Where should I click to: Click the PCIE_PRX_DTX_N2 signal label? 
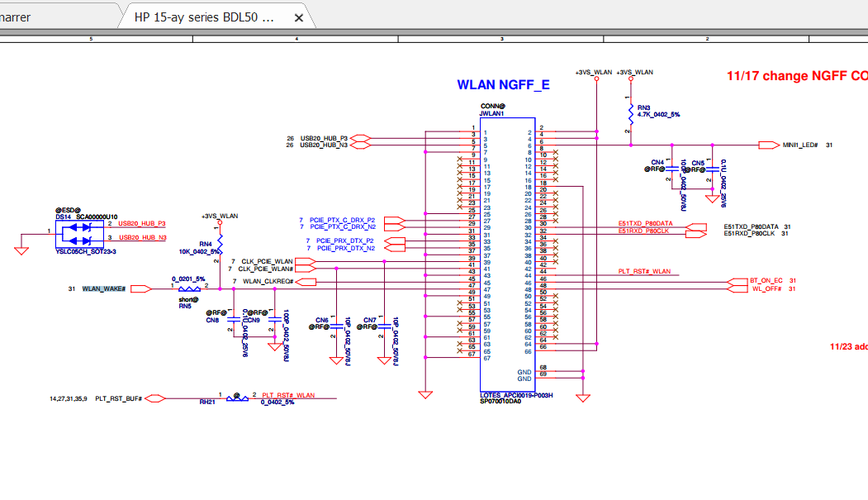pos(345,248)
